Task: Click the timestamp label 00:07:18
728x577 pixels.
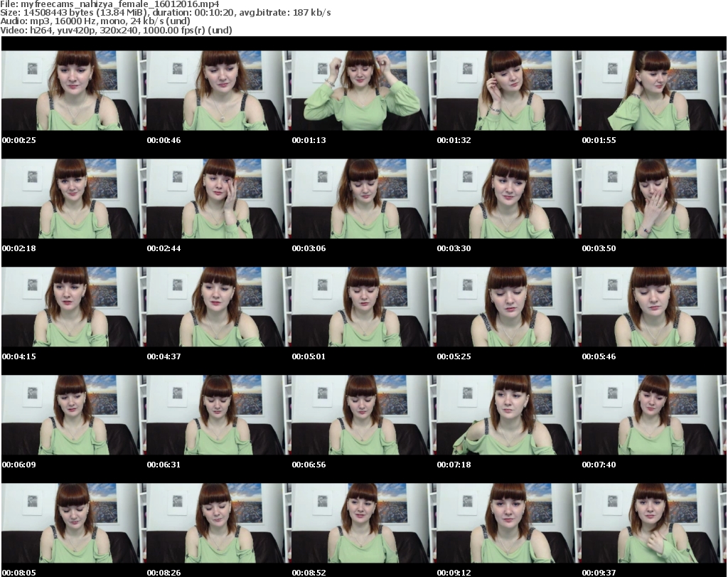Action: click(454, 465)
